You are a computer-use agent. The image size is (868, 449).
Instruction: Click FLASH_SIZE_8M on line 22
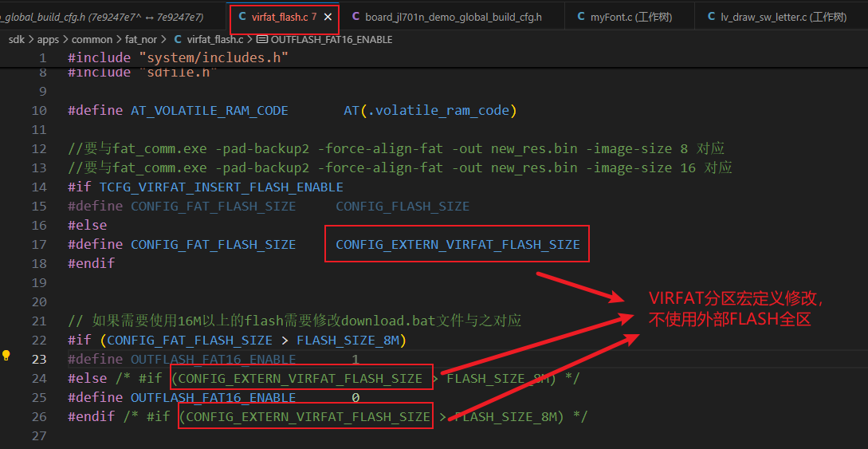click(348, 340)
